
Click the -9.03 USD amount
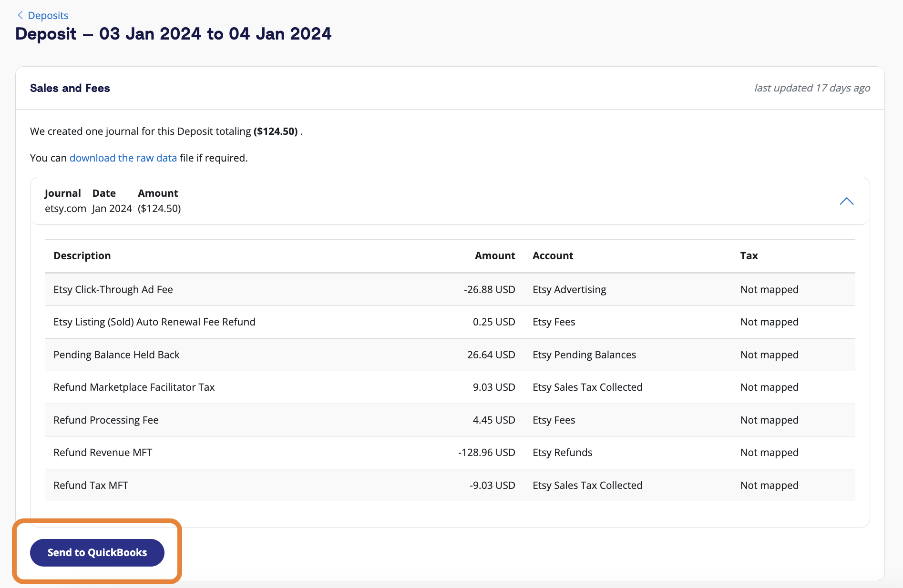point(492,485)
